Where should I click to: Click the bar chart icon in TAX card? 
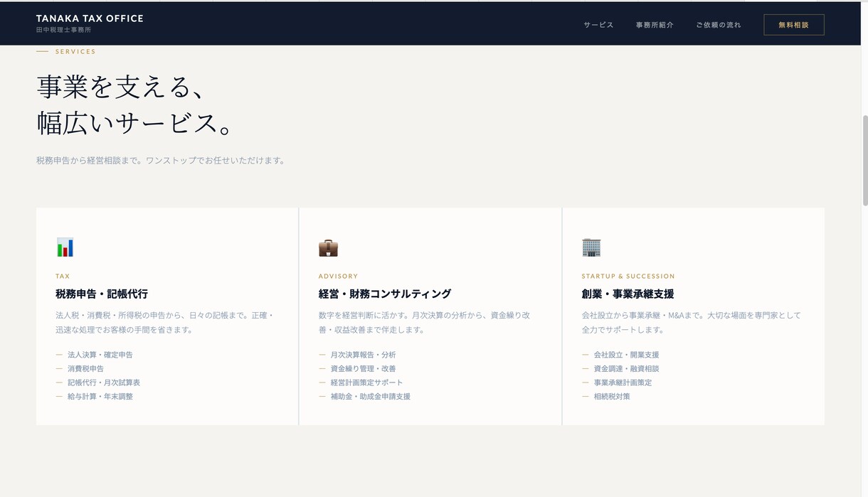(65, 247)
